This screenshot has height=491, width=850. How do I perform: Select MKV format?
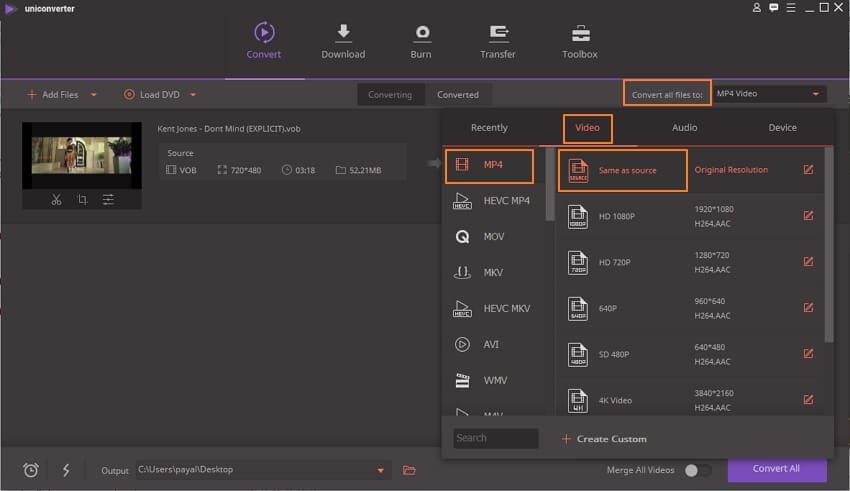coord(492,273)
